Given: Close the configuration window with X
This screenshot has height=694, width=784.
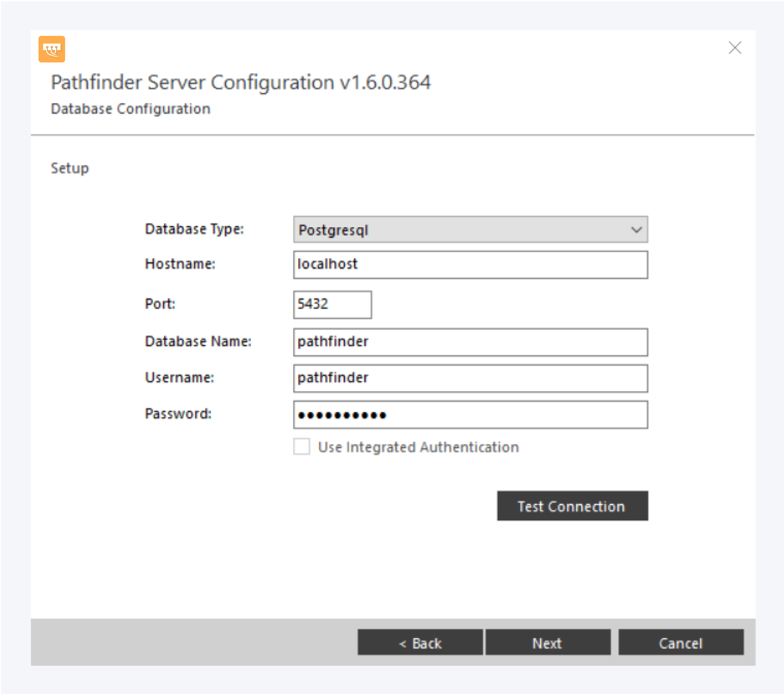Looking at the screenshot, I should click(735, 48).
